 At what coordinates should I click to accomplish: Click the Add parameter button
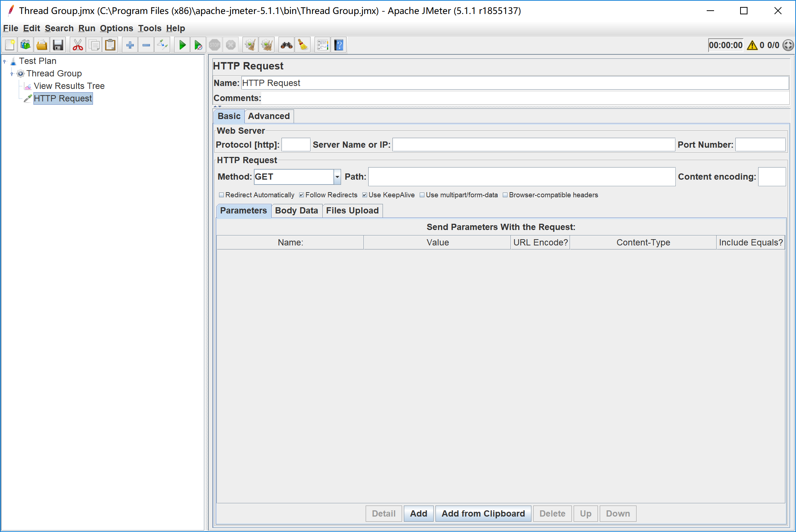419,514
